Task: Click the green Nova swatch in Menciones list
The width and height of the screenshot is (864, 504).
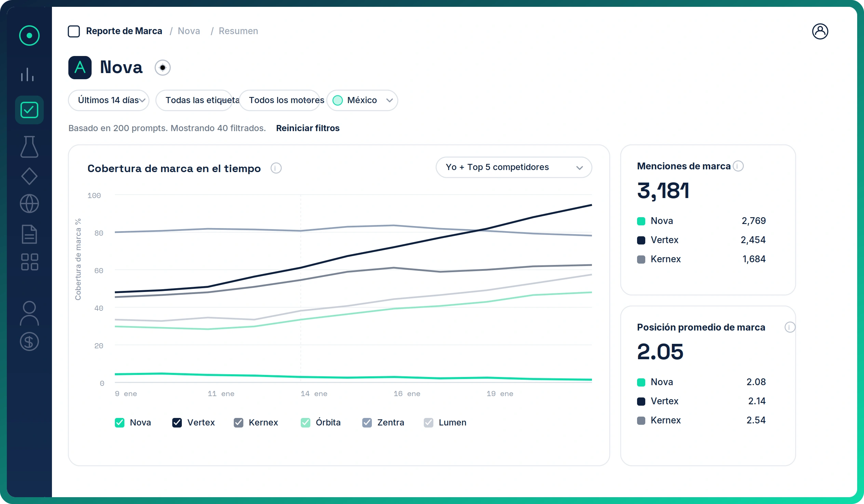Action: coord(641,221)
